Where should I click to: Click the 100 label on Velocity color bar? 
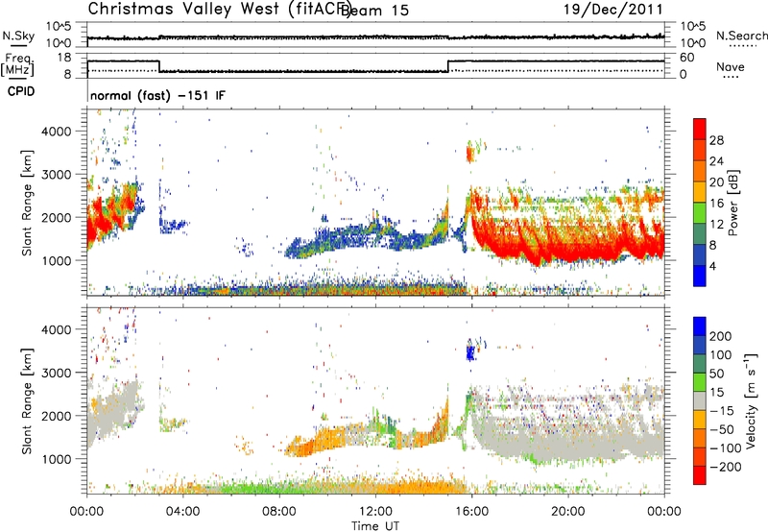click(721, 354)
